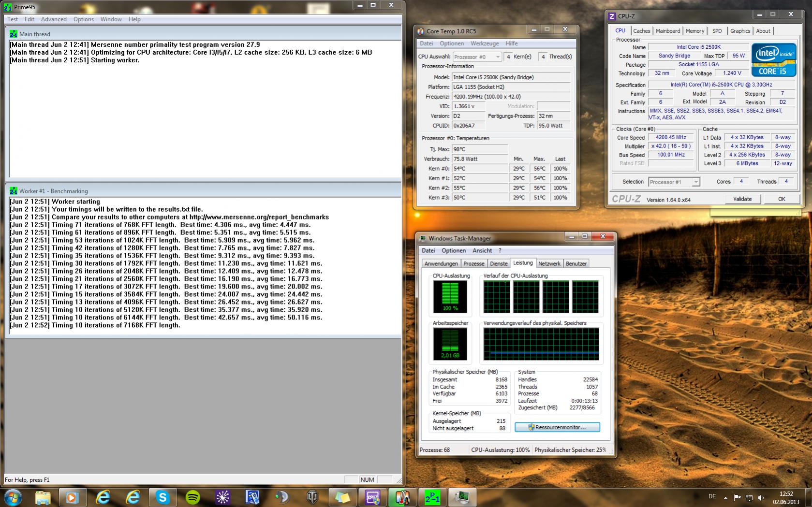The image size is (812, 507).
Task: Open the Datei menu in Core Temp
Action: coord(427,43)
